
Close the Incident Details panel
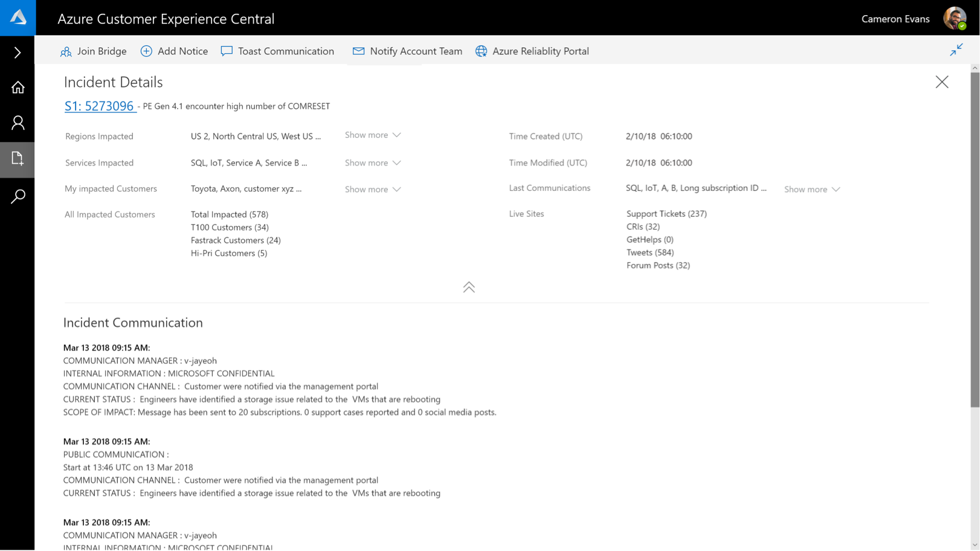pos(942,82)
